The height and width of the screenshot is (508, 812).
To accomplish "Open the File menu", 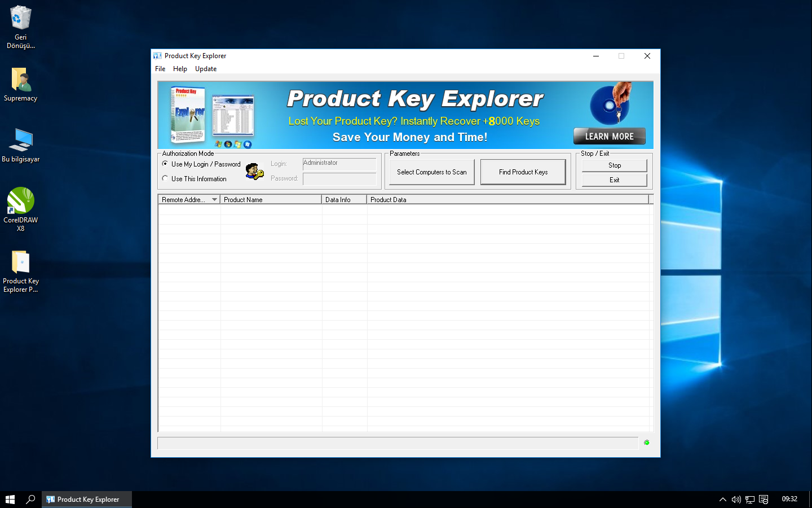I will point(160,69).
